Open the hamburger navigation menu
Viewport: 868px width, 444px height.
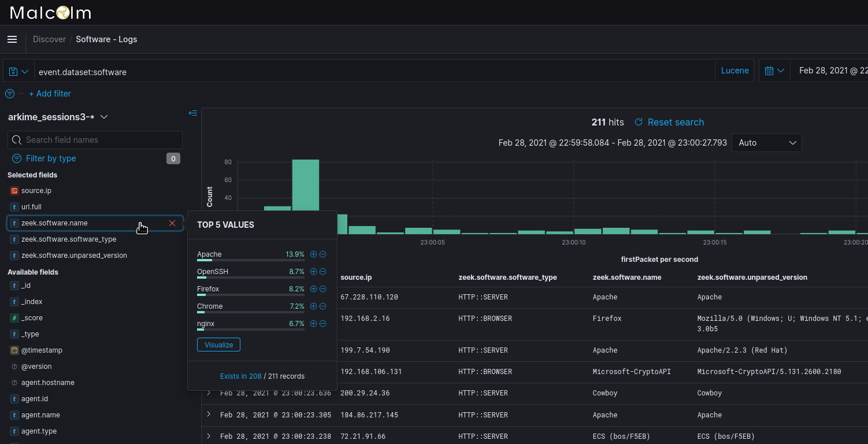tap(12, 39)
